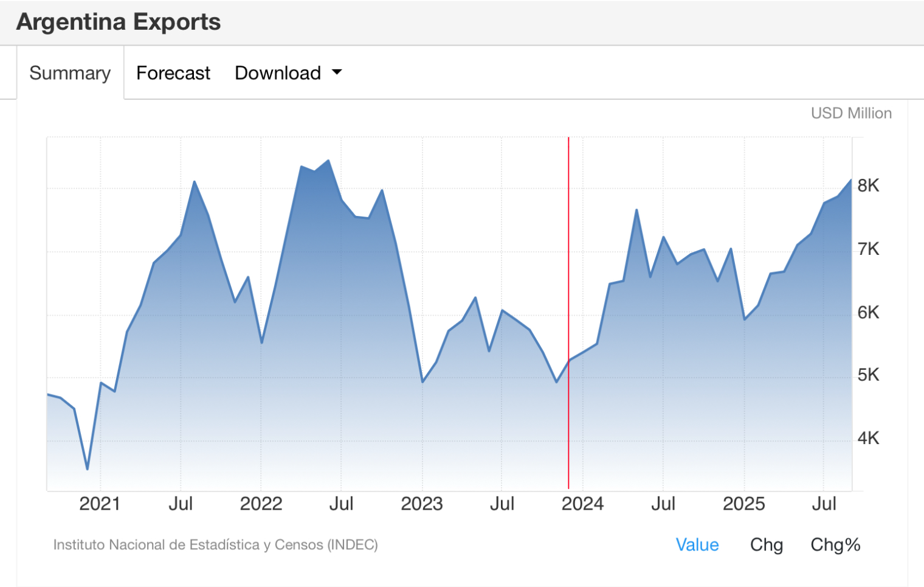The width and height of the screenshot is (924, 587).
Task: Click the 7K y-axis label
Action: coord(868,249)
